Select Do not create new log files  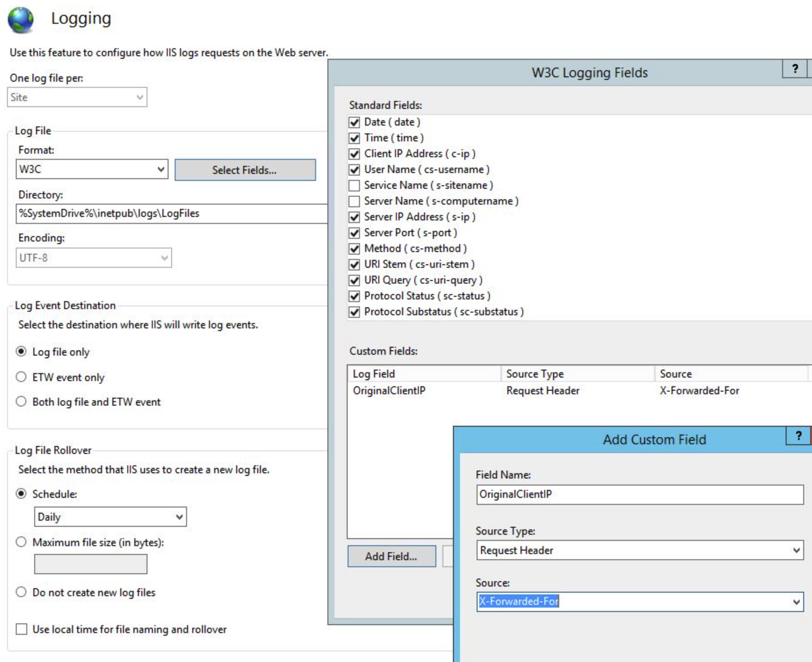click(x=21, y=591)
